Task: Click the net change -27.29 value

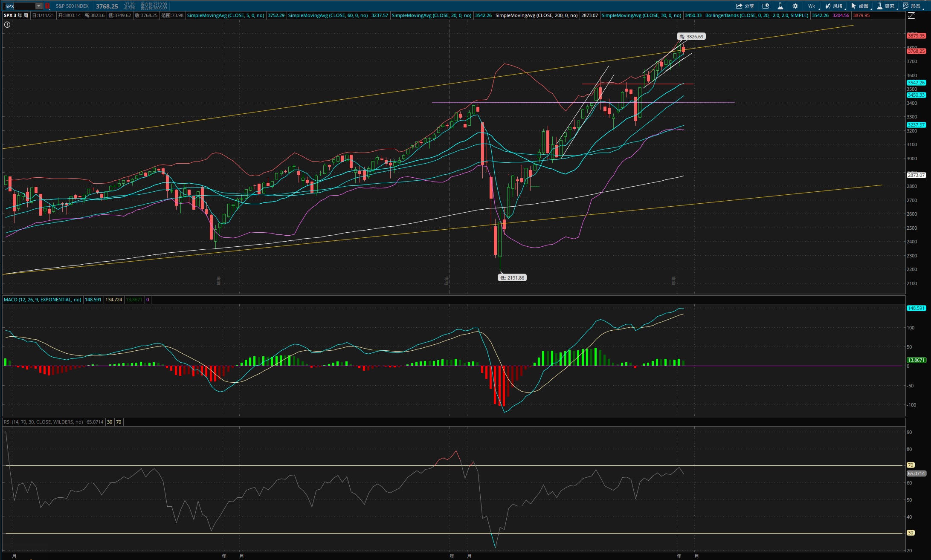Action: tap(129, 4)
